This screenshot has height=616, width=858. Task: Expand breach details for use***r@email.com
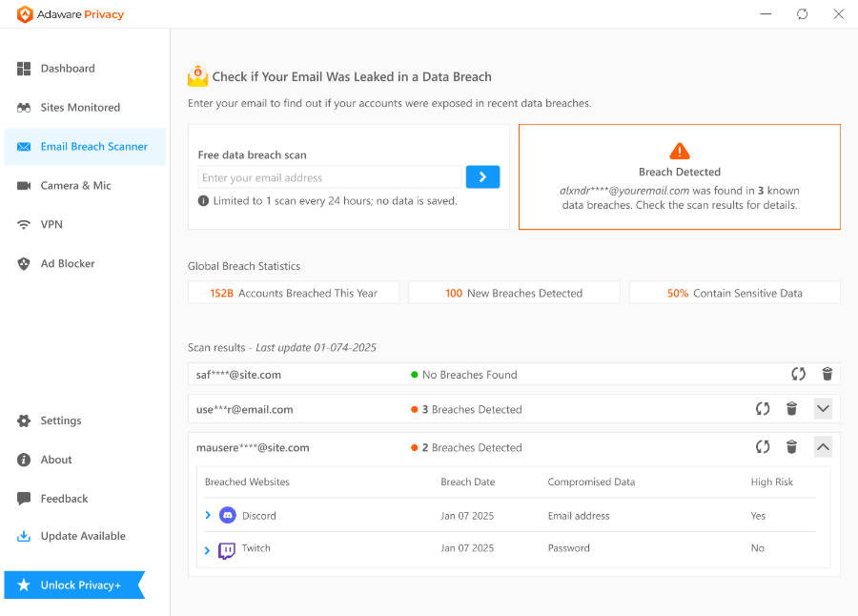coord(823,408)
